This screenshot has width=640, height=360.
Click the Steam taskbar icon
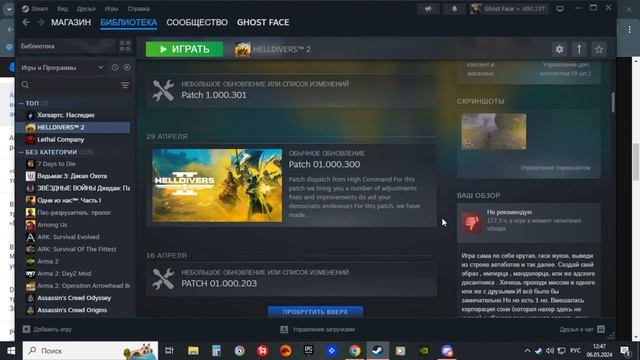click(x=378, y=351)
